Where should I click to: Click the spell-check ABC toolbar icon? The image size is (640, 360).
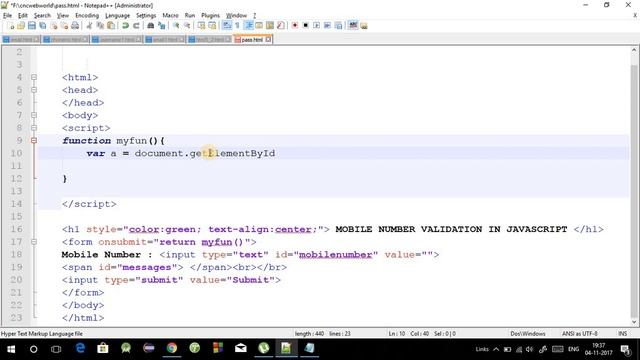pos(353,25)
